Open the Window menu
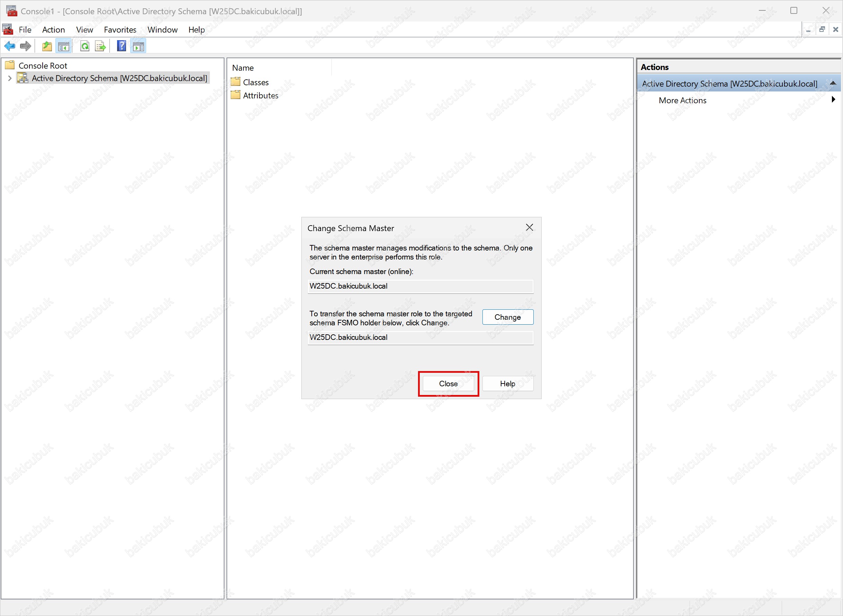The width and height of the screenshot is (843, 616). tap(162, 29)
